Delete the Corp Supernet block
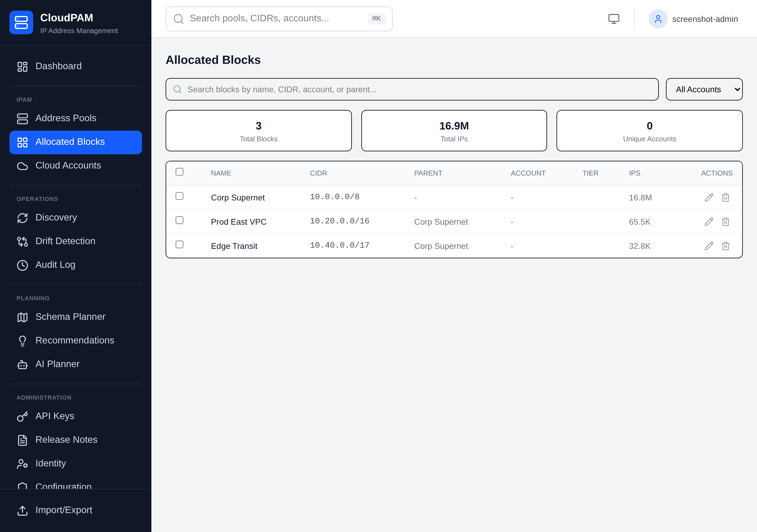This screenshot has height=532, width=757. click(x=725, y=197)
